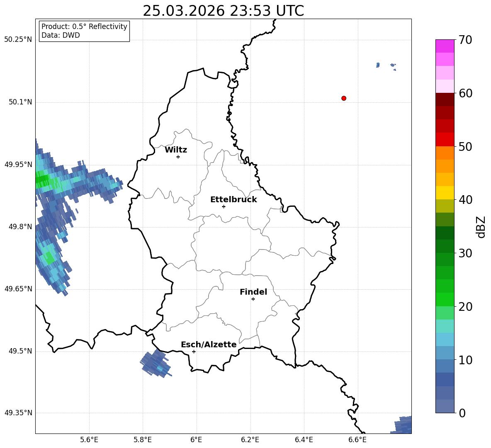The image size is (491, 448).
Task: Click the 5.8°E longitude label
Action: pos(143,440)
